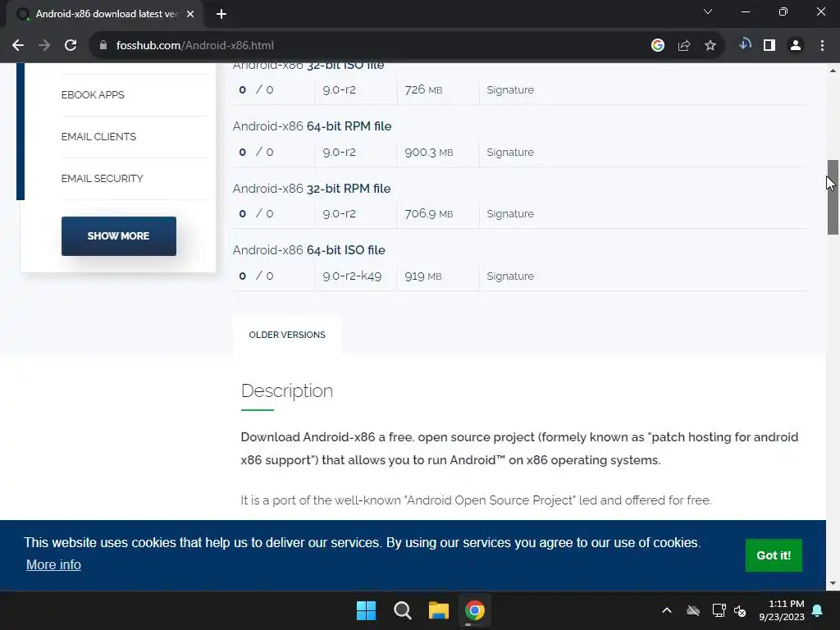This screenshot has height=630, width=840.
Task: Bookmark this page with the star
Action: 710,46
